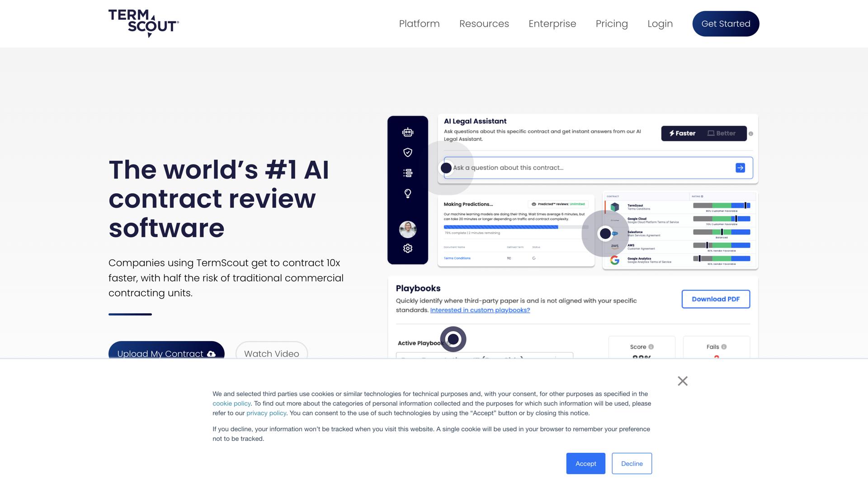The height and width of the screenshot is (488, 868).
Task: Click the Get Started button
Action: pyautogui.click(x=726, y=24)
